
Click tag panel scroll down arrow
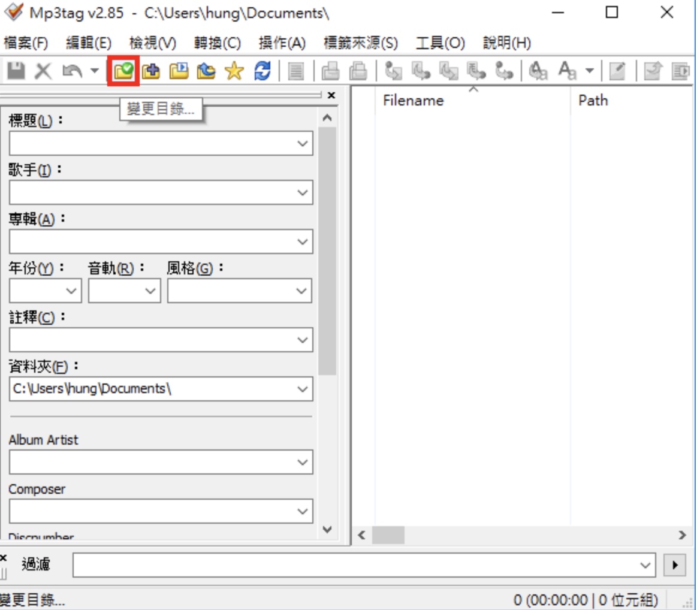click(327, 529)
